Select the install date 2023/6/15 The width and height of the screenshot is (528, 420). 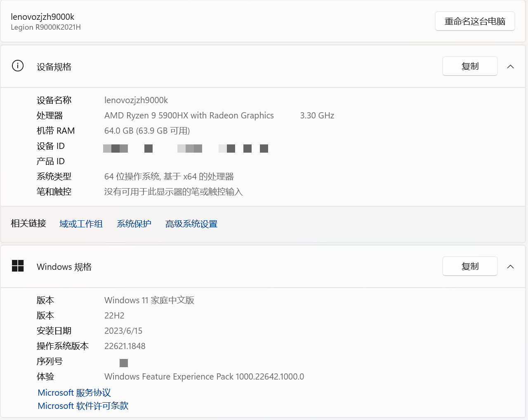tap(123, 331)
